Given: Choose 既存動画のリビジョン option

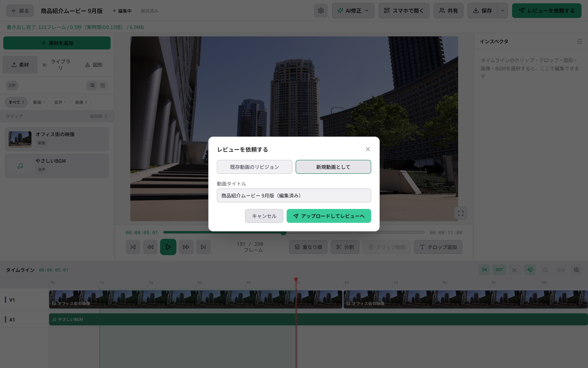Looking at the screenshot, I should coord(254,167).
